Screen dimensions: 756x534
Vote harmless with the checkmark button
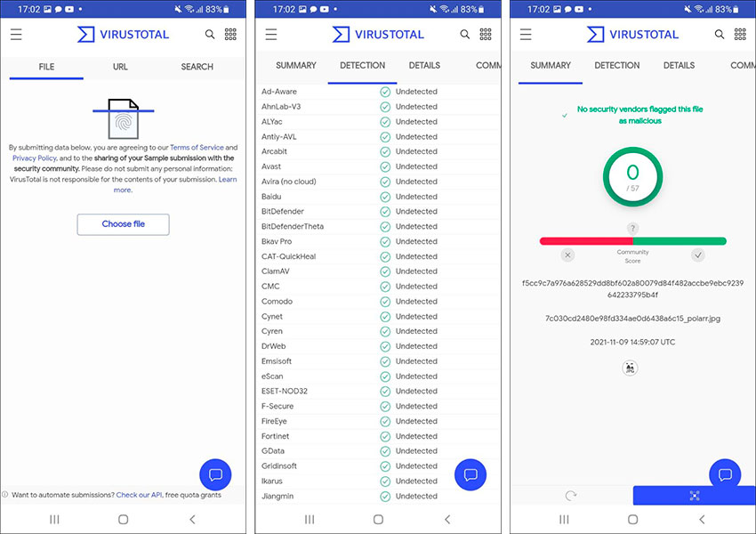pos(698,255)
